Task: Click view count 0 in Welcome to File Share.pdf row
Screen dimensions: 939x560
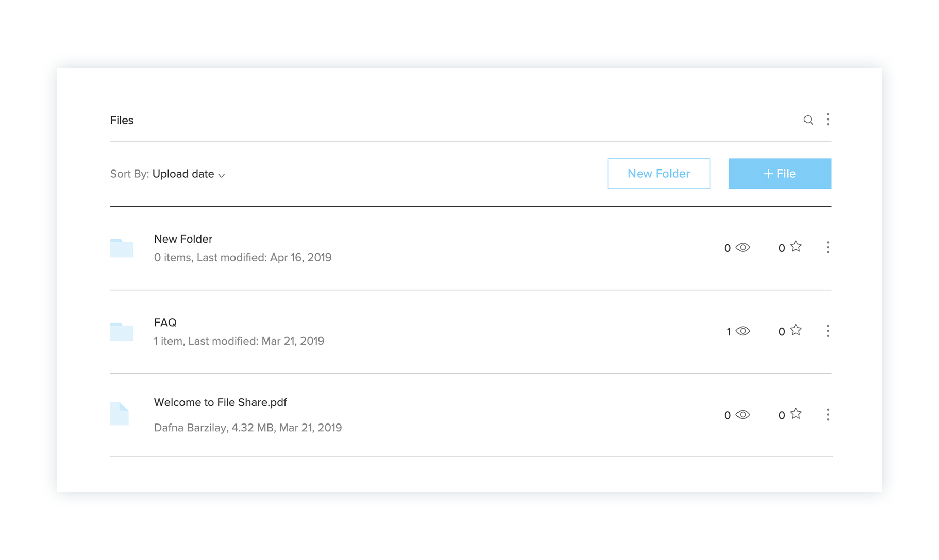Action: [x=727, y=415]
